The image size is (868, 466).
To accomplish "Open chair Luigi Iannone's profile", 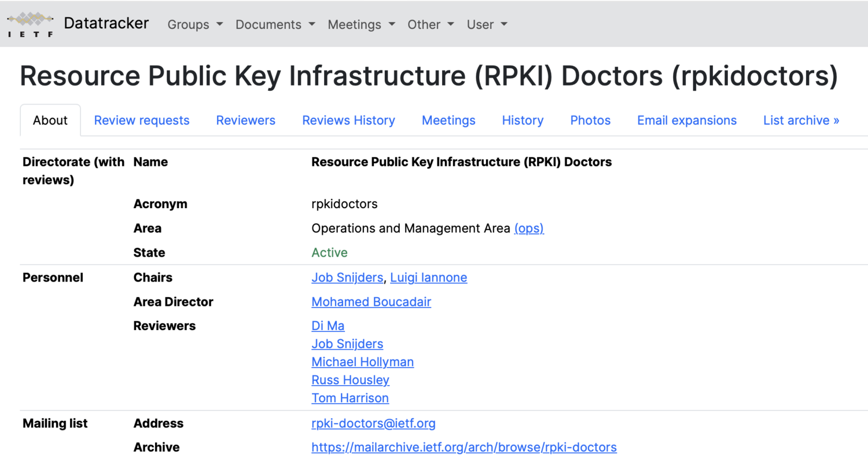I will [429, 278].
